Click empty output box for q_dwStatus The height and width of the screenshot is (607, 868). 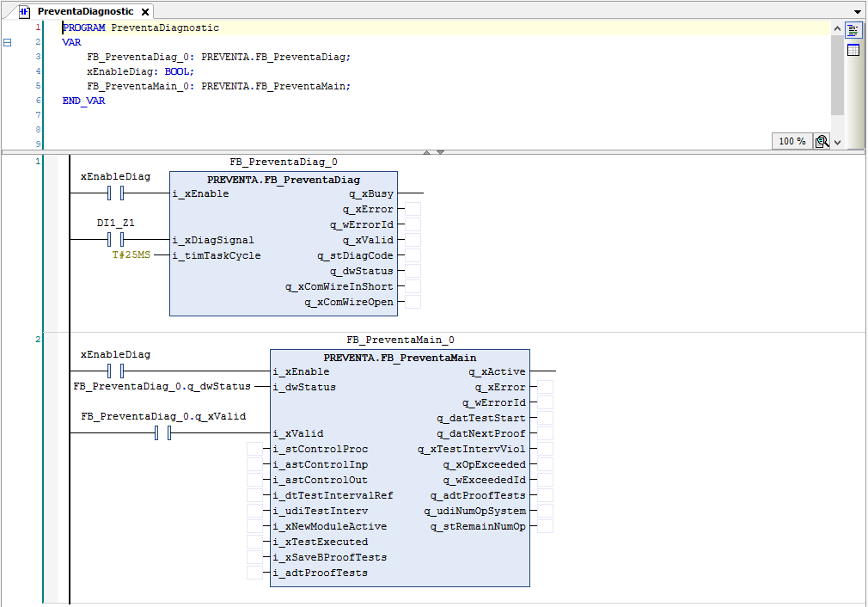tap(413, 271)
